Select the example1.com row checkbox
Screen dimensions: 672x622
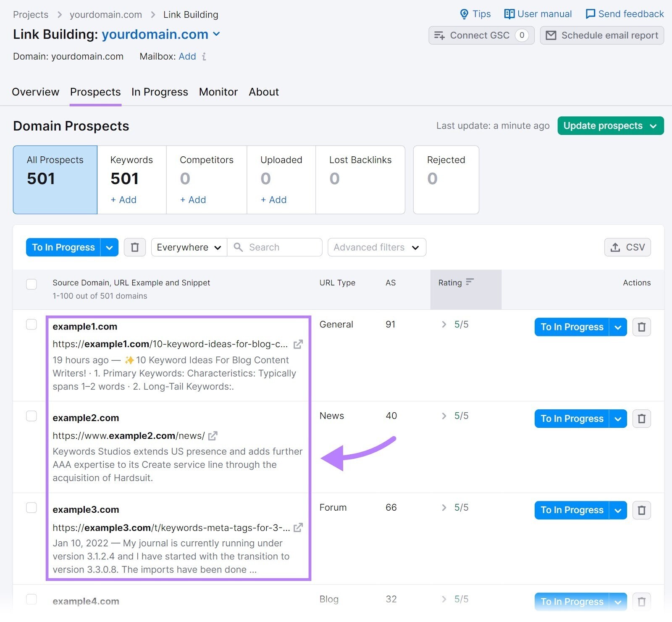(31, 324)
